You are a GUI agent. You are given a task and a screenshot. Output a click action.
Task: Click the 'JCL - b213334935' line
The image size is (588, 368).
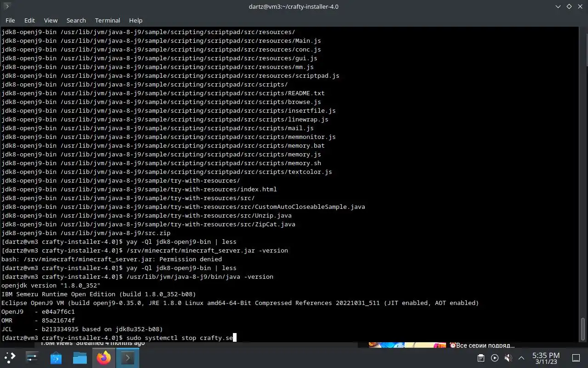(x=82, y=329)
